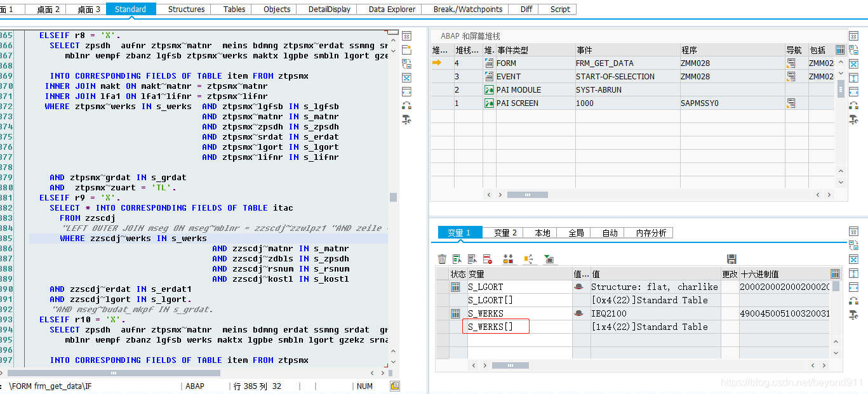Click the IEQ2100 value cell

(655, 313)
